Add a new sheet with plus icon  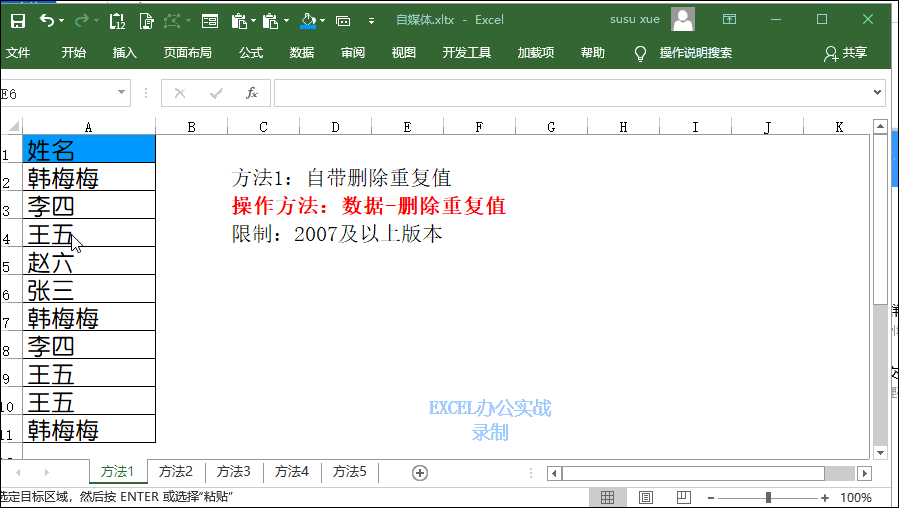(420, 473)
